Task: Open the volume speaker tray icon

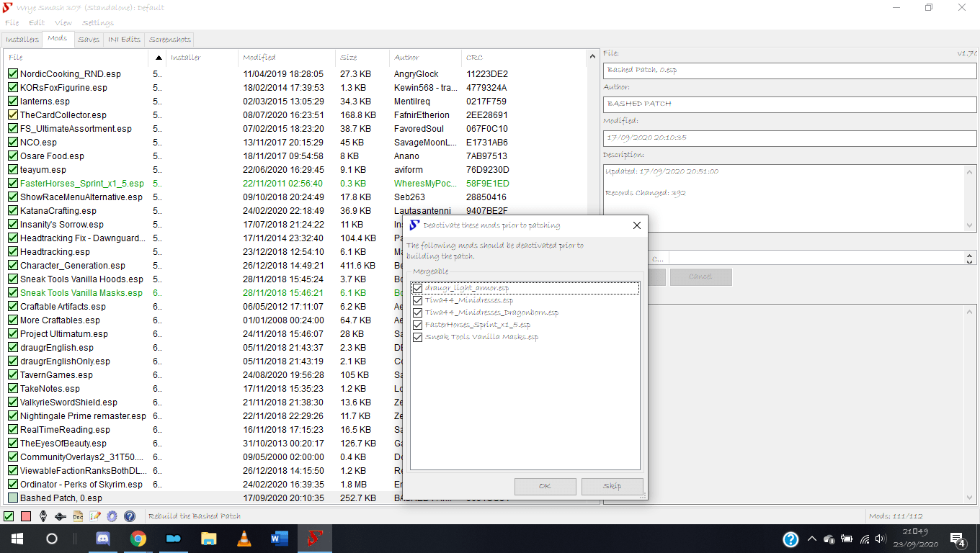Action: 882,539
